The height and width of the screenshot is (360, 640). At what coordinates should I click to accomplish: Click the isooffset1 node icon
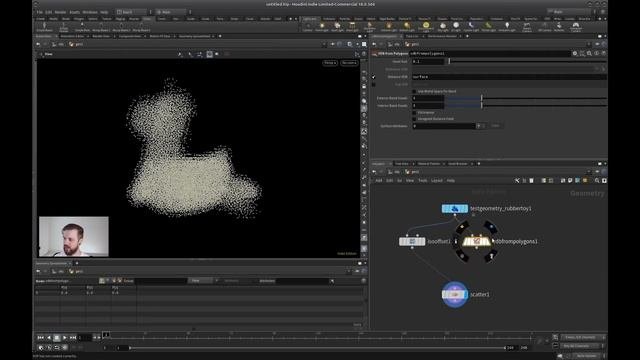(x=412, y=242)
